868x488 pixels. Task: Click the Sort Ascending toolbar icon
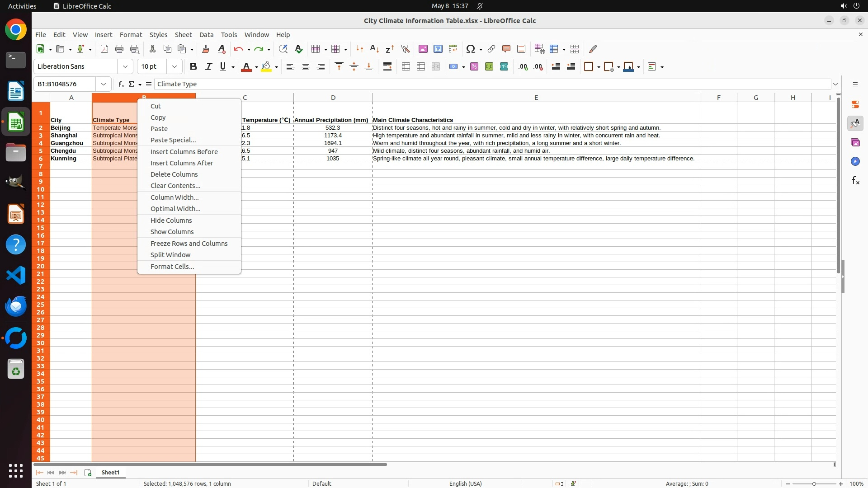click(374, 49)
